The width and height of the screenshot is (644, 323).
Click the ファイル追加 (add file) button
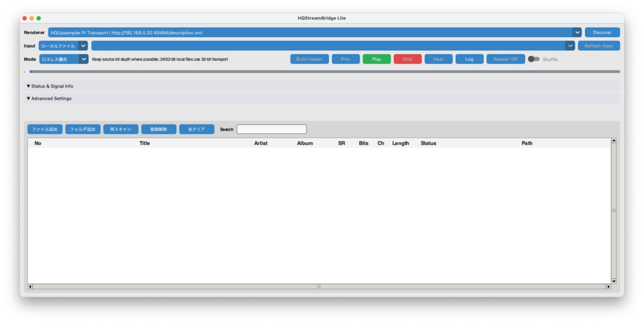point(45,129)
